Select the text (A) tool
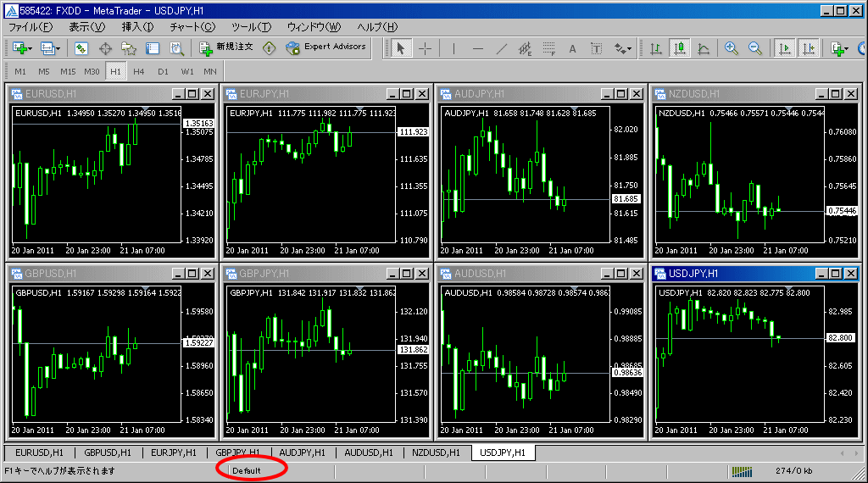Viewport: 868px width, 483px height. pyautogui.click(x=572, y=48)
